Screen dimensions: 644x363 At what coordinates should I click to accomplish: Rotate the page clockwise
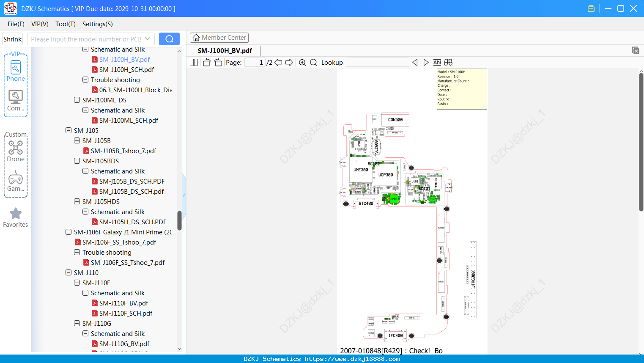(x=218, y=63)
